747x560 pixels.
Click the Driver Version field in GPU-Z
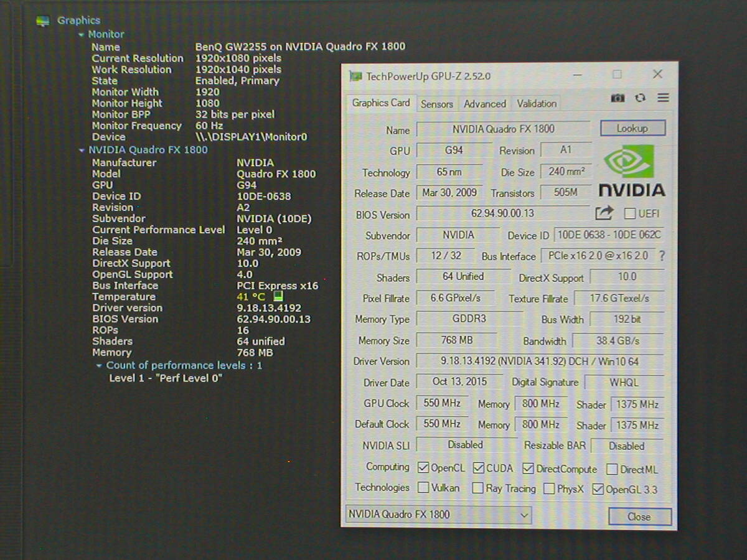click(x=540, y=361)
